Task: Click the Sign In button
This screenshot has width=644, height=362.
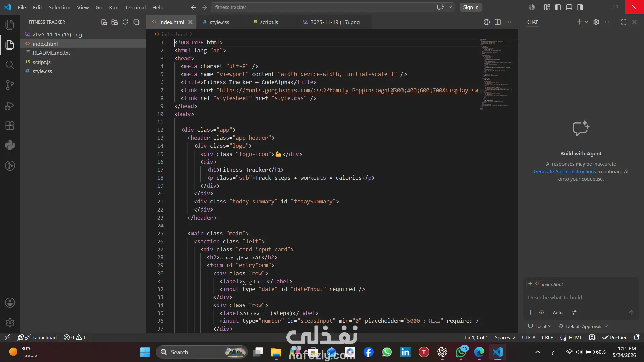Action: pyautogui.click(x=471, y=7)
